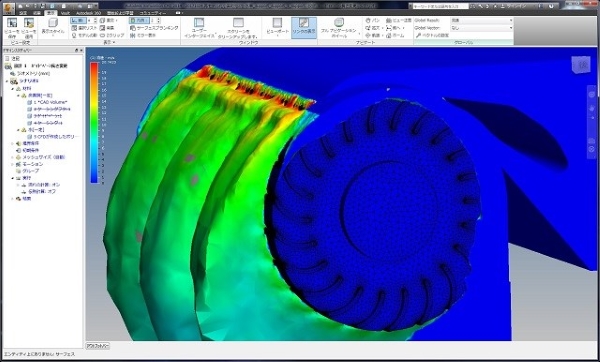Image resolution: width=600 pixels, height=362 pixels.
Task: Click the ベクトルの設定 vector settings button
Action: [432, 35]
